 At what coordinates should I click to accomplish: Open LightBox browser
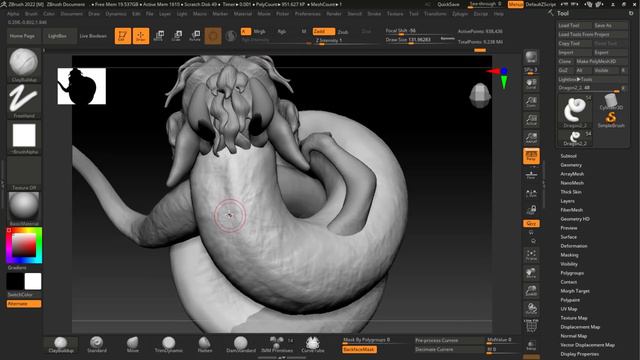pyautogui.click(x=57, y=36)
